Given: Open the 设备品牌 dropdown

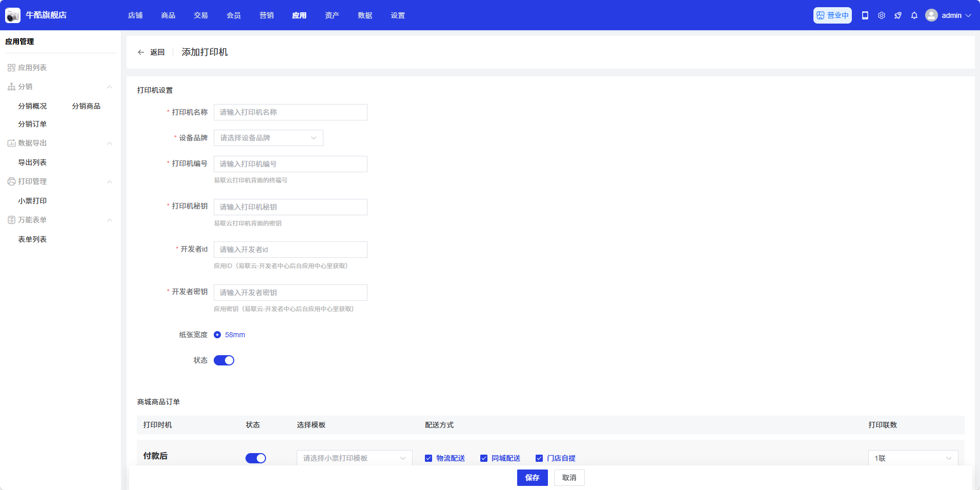Looking at the screenshot, I should pos(268,138).
